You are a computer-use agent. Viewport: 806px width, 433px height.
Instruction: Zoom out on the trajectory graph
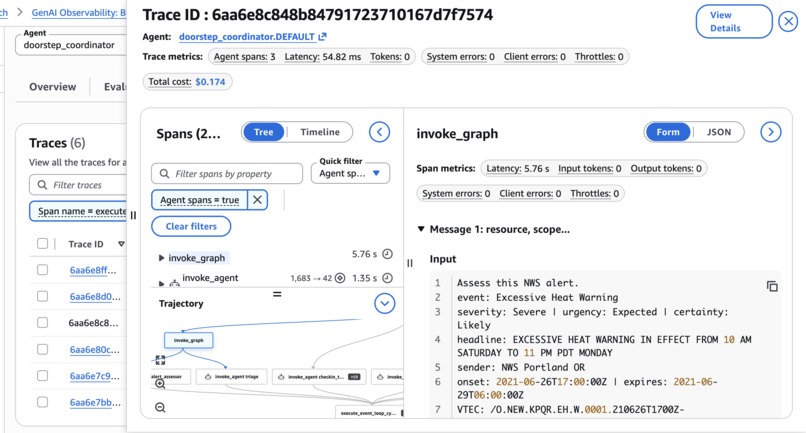pos(160,408)
